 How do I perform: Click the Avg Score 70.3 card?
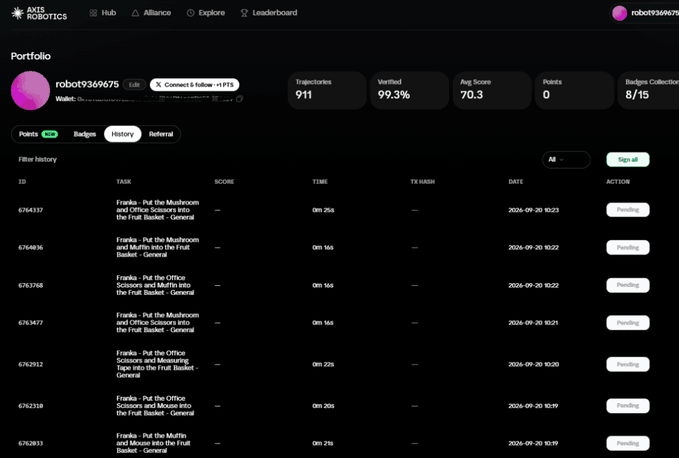point(492,90)
